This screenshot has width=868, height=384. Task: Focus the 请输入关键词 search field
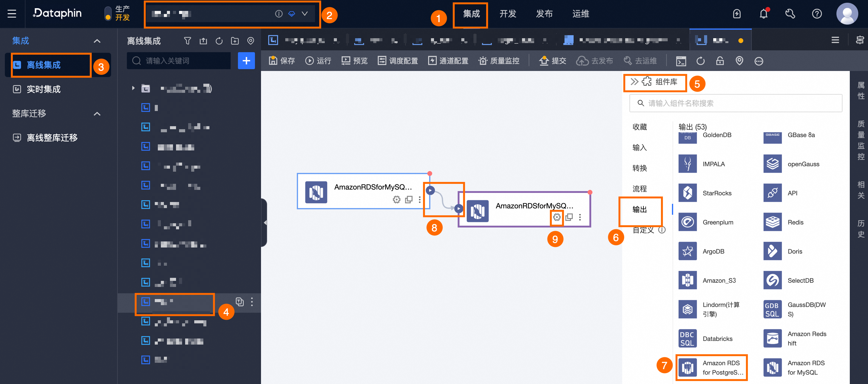tap(179, 61)
